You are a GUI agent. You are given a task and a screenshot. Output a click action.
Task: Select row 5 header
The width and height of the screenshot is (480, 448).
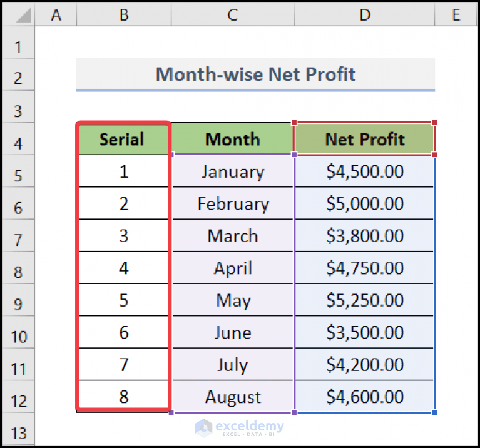coord(18,175)
